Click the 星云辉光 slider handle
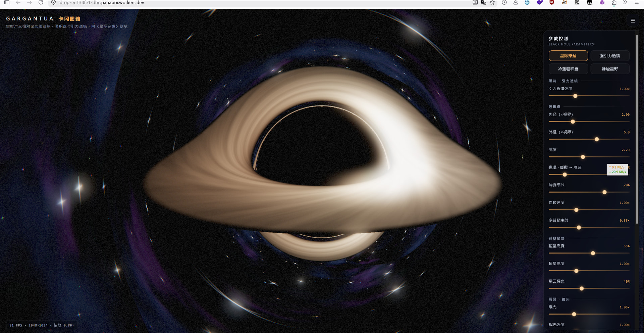644x333 pixels. coord(582,288)
